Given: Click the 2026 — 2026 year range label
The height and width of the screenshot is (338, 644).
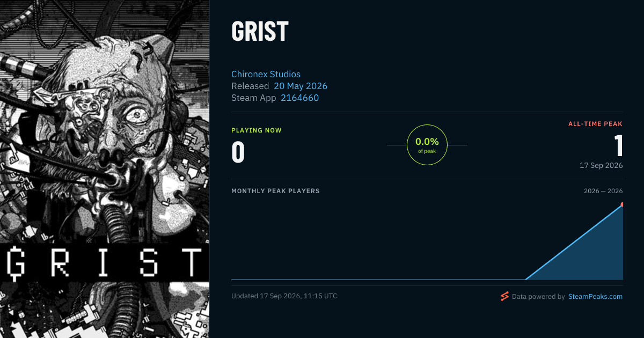Looking at the screenshot, I should click(603, 191).
